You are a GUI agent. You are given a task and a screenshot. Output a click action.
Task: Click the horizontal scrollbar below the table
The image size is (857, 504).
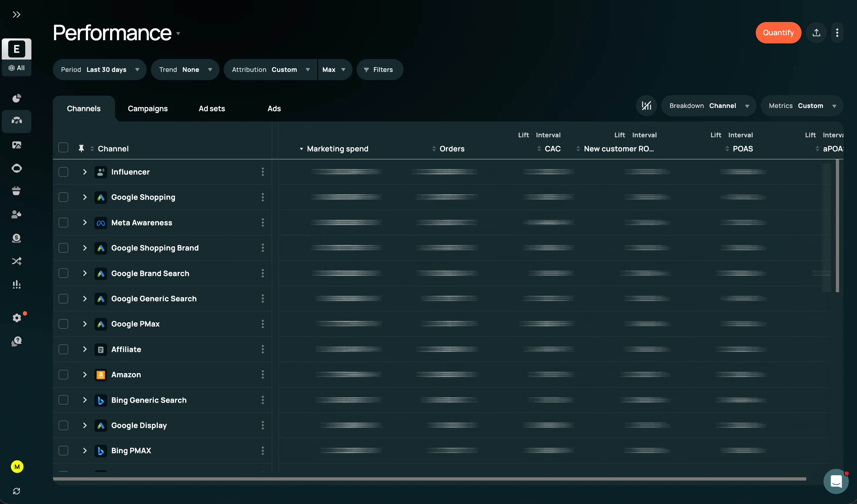[x=429, y=479]
